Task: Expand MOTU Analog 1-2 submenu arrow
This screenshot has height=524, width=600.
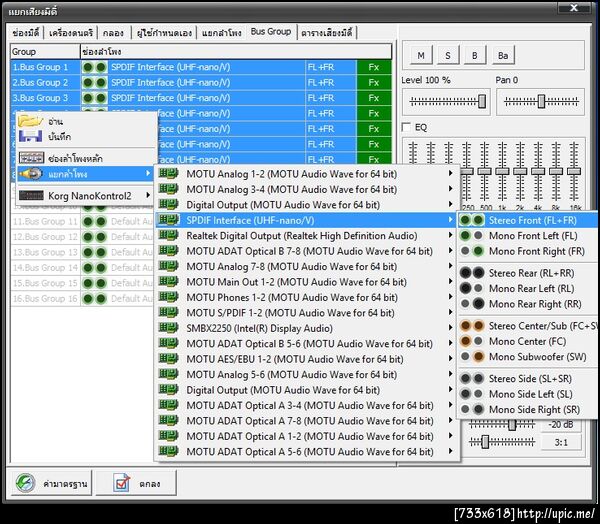Action: (x=451, y=173)
